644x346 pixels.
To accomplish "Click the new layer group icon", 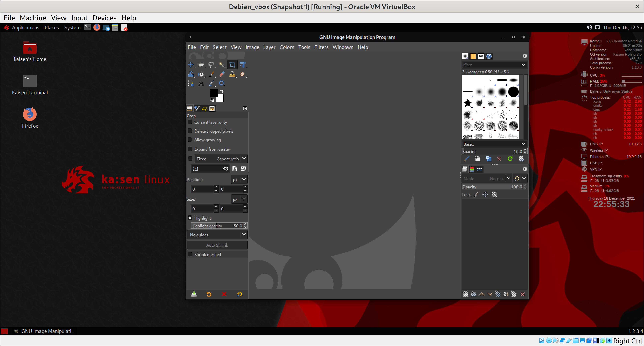I will tap(473, 294).
